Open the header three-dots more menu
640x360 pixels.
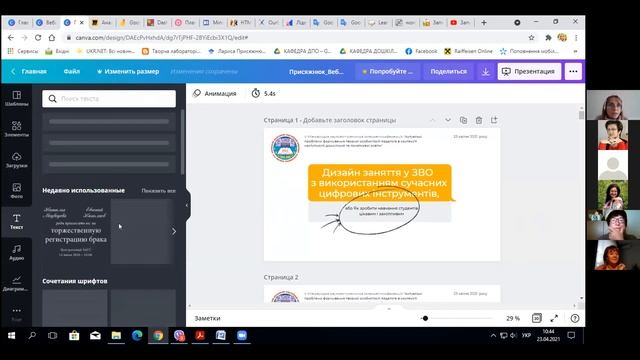tap(573, 71)
